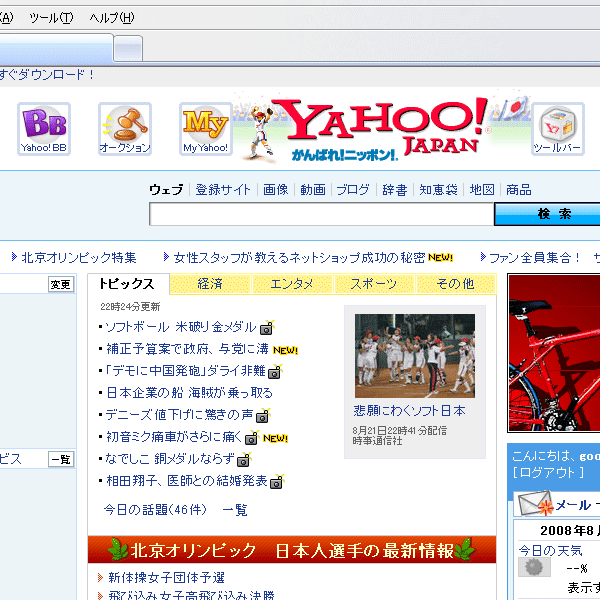
Task: Click the red bicycle advertisement
Action: 554,353
